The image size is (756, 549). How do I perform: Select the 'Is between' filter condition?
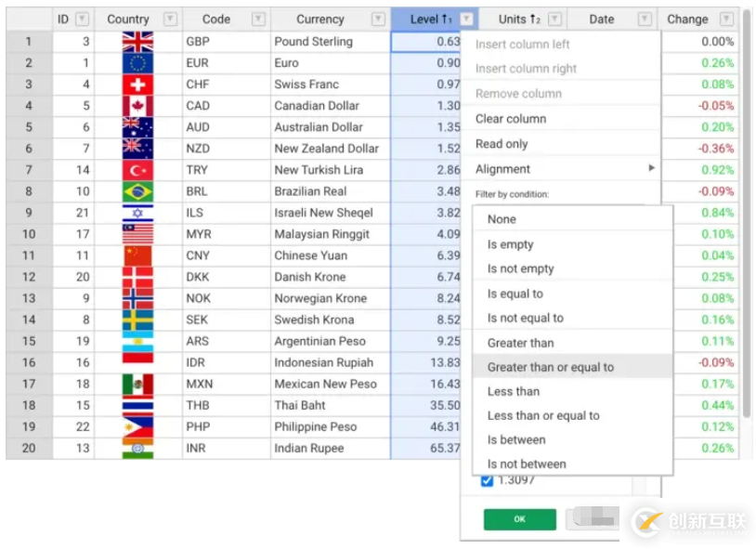[x=516, y=439]
